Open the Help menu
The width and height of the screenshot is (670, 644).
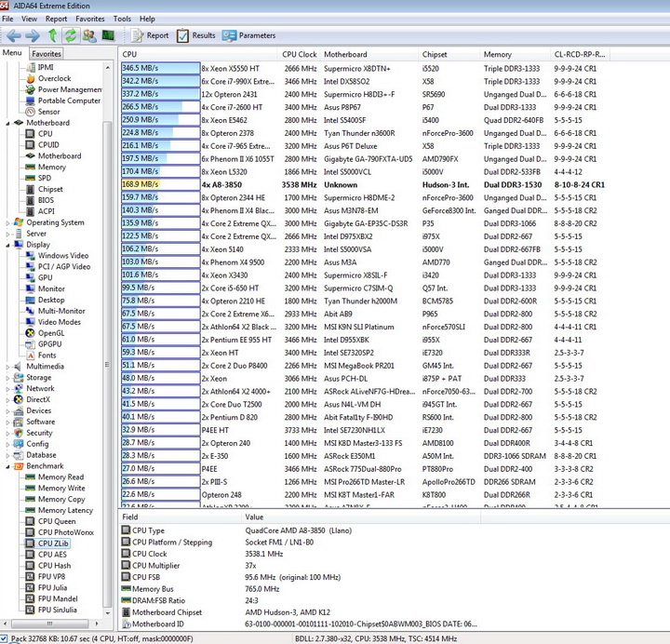[147, 19]
